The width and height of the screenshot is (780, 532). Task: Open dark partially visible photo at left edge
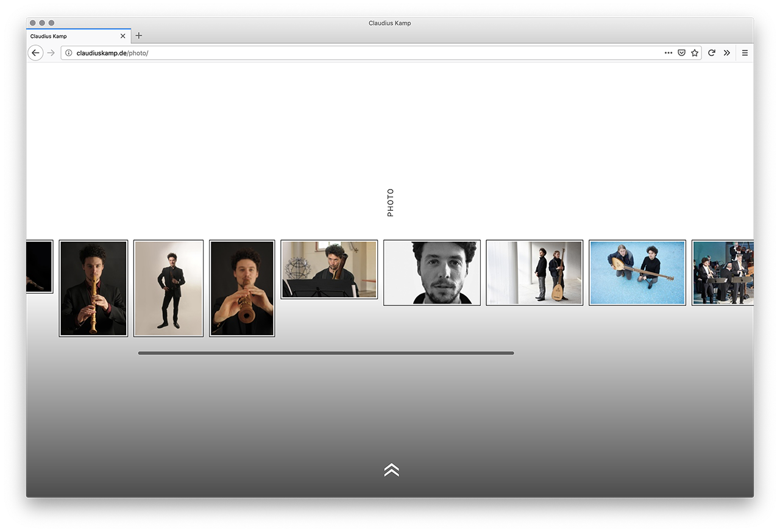pyautogui.click(x=40, y=266)
